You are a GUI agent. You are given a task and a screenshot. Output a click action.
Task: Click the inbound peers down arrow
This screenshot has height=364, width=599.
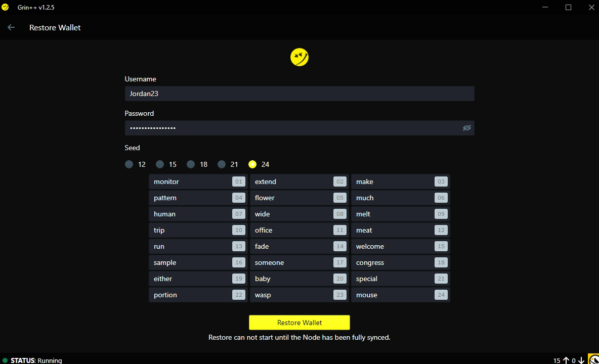coord(581,360)
